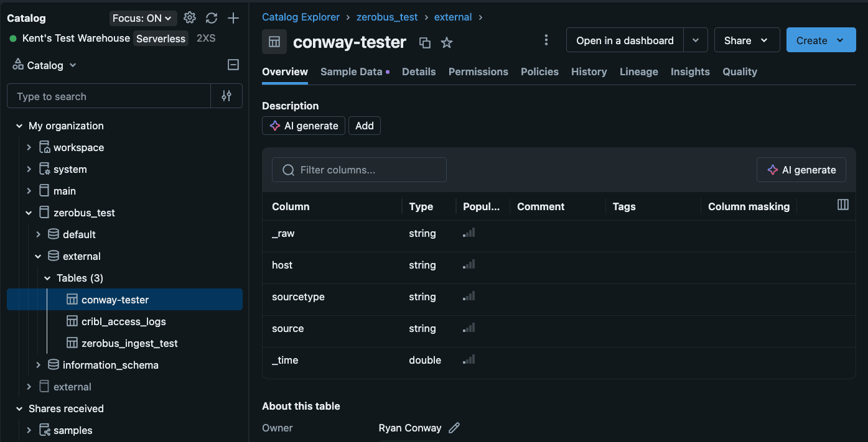Click Add description button

[x=365, y=126]
